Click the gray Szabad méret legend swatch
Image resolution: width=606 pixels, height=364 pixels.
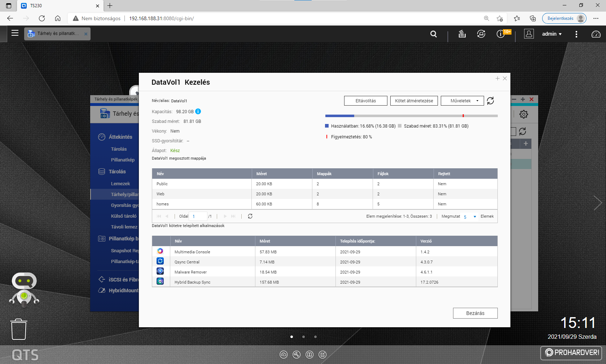pyautogui.click(x=400, y=126)
